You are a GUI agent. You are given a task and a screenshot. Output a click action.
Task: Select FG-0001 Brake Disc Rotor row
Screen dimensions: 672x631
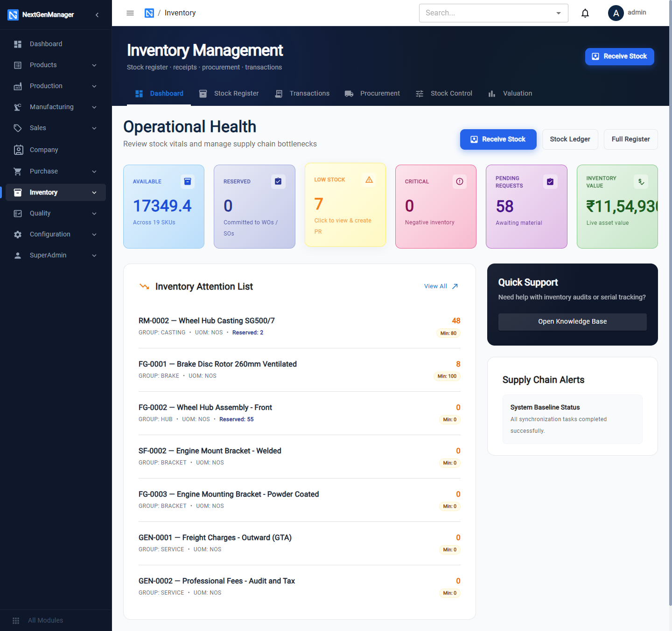(300, 370)
